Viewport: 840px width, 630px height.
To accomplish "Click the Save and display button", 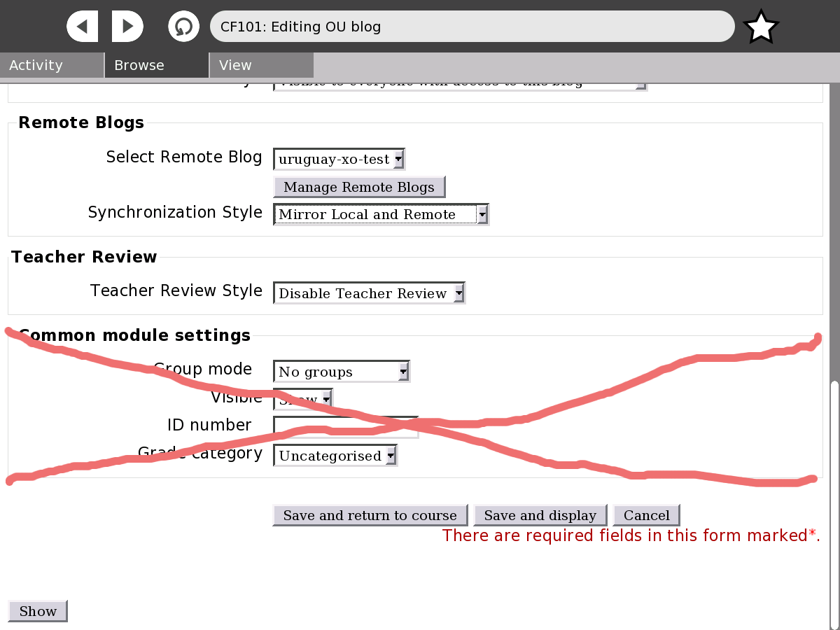I will coord(540,515).
